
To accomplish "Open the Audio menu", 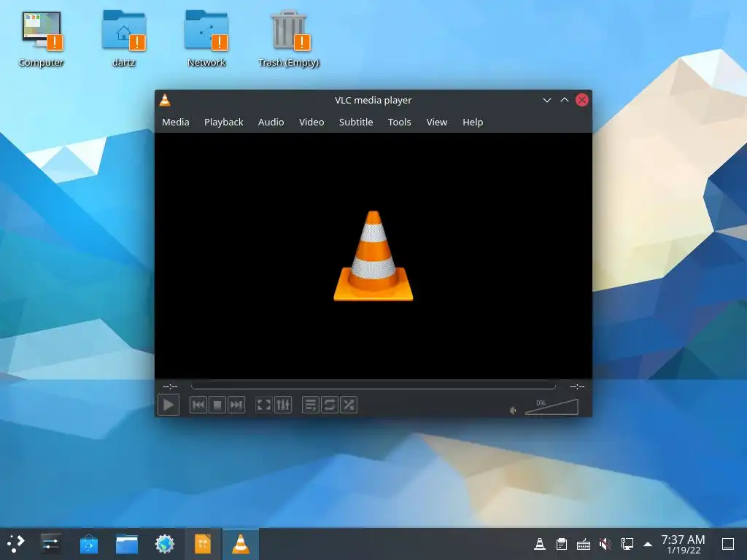I will [x=271, y=122].
